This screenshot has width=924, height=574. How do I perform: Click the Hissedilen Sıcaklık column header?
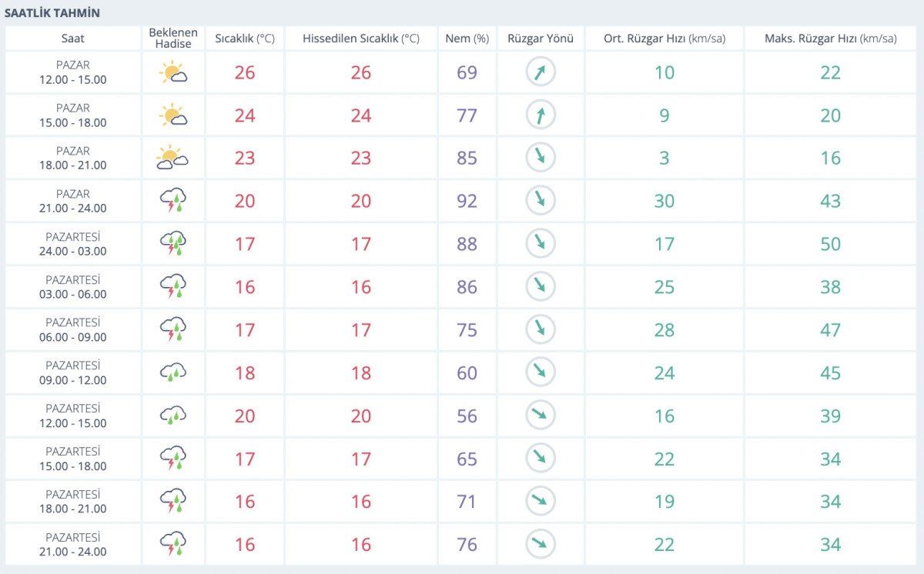pos(361,38)
